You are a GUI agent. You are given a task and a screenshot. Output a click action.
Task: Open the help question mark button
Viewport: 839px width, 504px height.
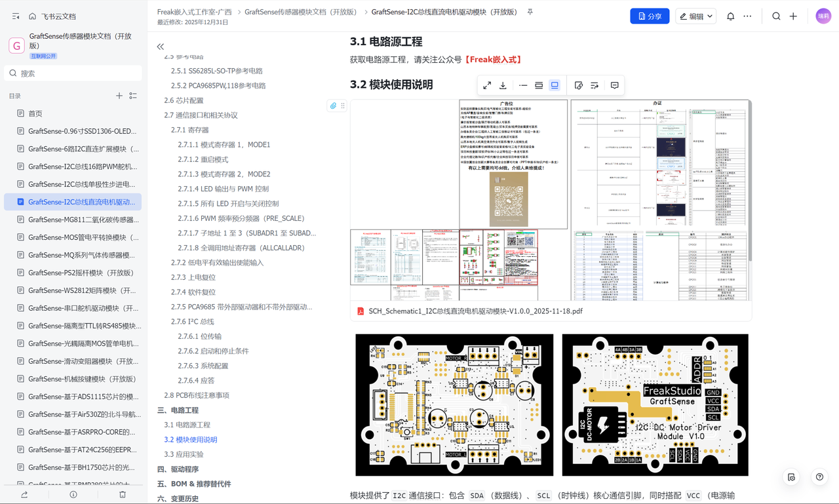click(819, 477)
